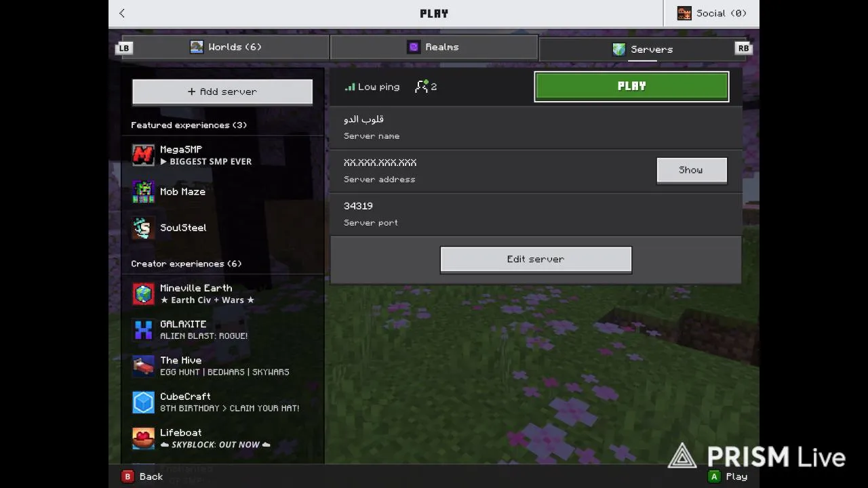Click the RB bumper indicator
868x488 pixels.
[743, 47]
